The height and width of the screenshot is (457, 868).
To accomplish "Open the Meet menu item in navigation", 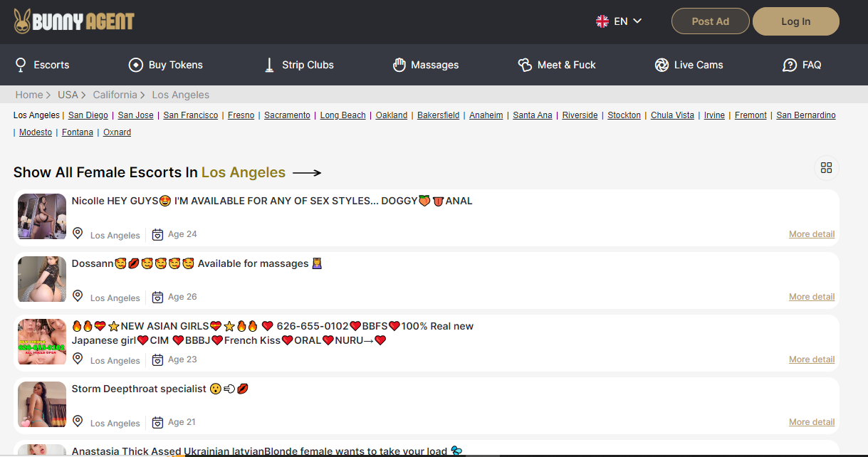I will point(558,65).
